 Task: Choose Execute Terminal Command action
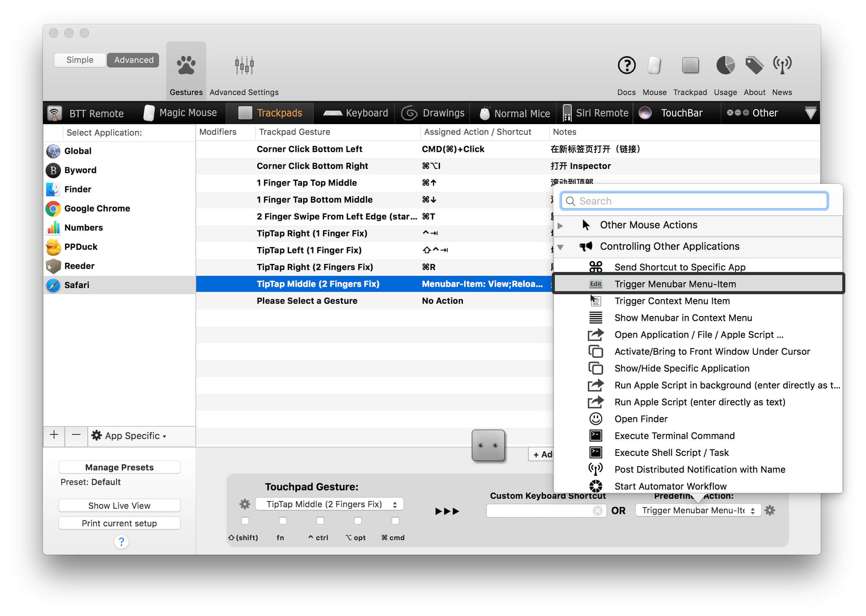coord(674,436)
